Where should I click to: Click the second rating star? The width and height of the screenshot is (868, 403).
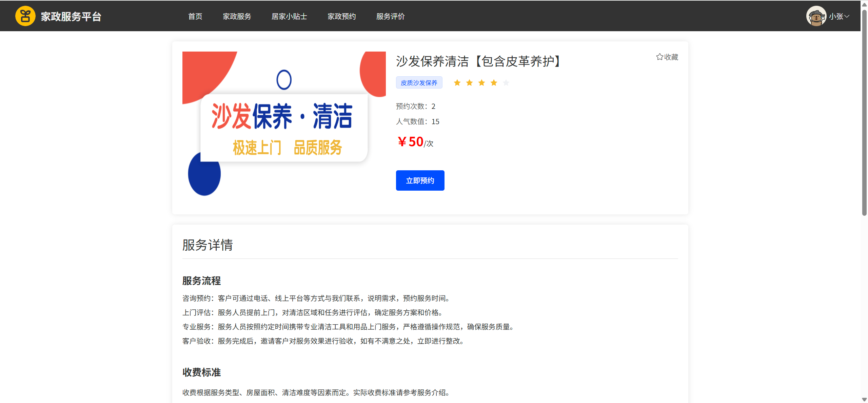(469, 83)
